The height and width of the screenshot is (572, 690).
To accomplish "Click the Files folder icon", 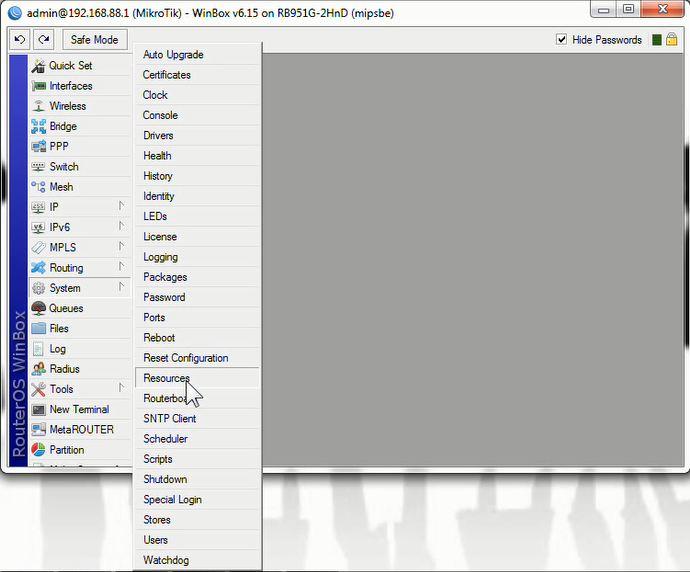I will pyautogui.click(x=38, y=328).
